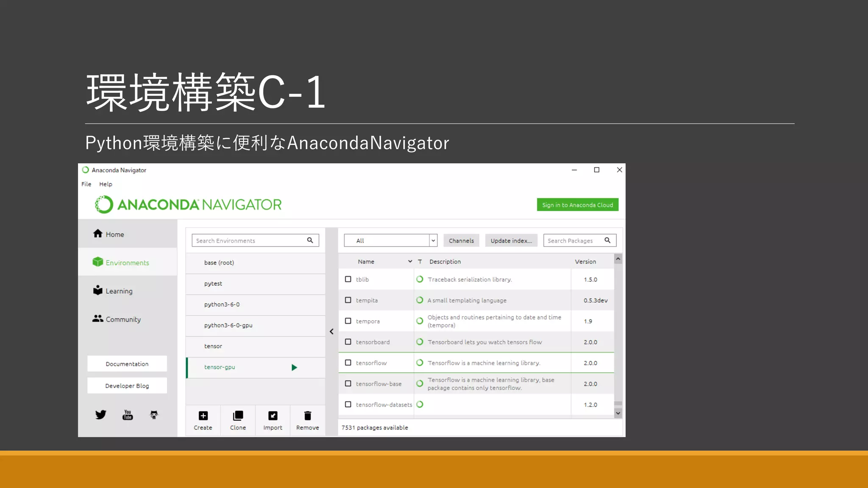The image size is (868, 488).
Task: Click the Anaconda title bar app icon
Action: [85, 170]
